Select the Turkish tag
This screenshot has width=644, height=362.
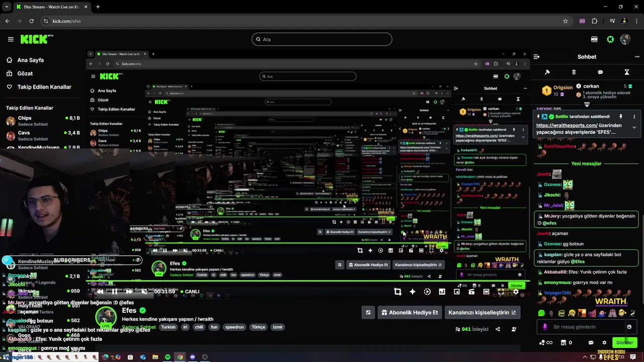(x=168, y=327)
